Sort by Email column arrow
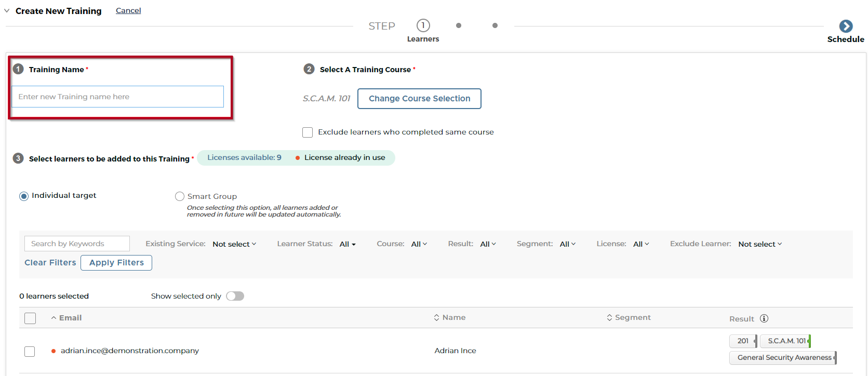This screenshot has height=376, width=868. click(54, 318)
